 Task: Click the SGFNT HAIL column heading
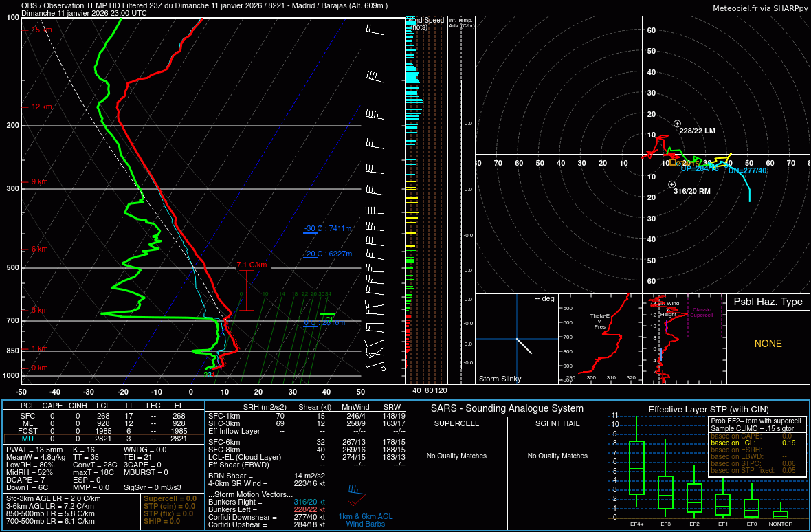557,423
